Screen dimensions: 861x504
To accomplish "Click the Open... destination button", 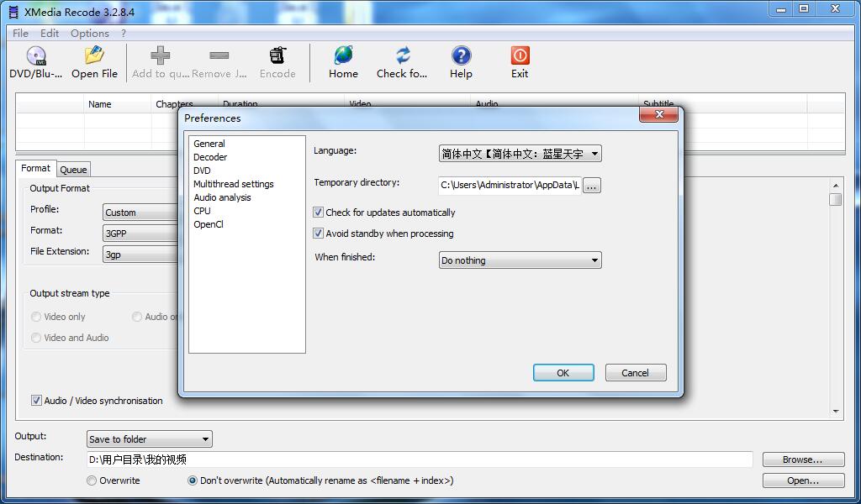I will pos(803,480).
